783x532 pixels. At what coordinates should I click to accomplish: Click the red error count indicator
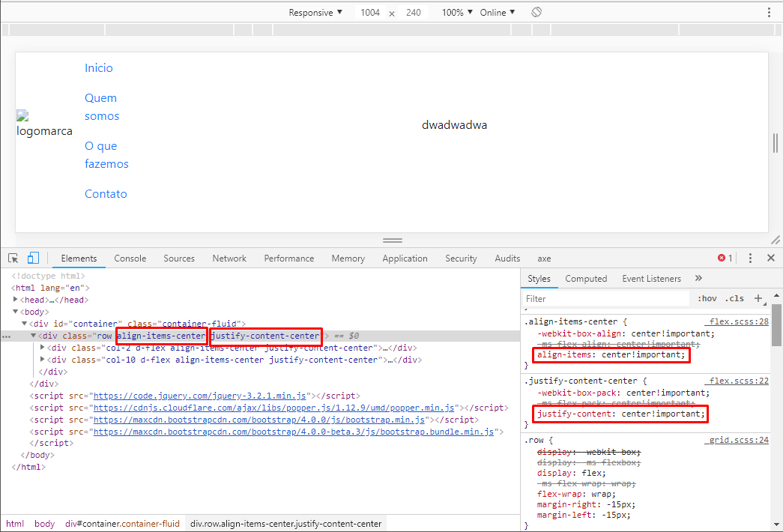pyautogui.click(x=725, y=259)
